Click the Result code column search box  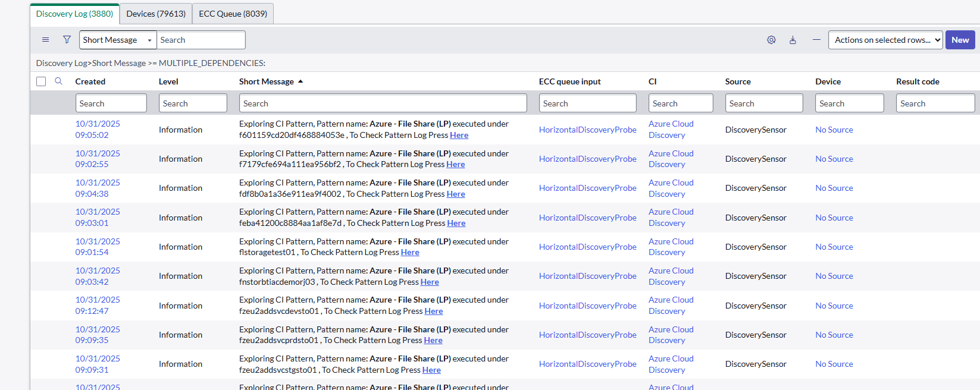[935, 103]
